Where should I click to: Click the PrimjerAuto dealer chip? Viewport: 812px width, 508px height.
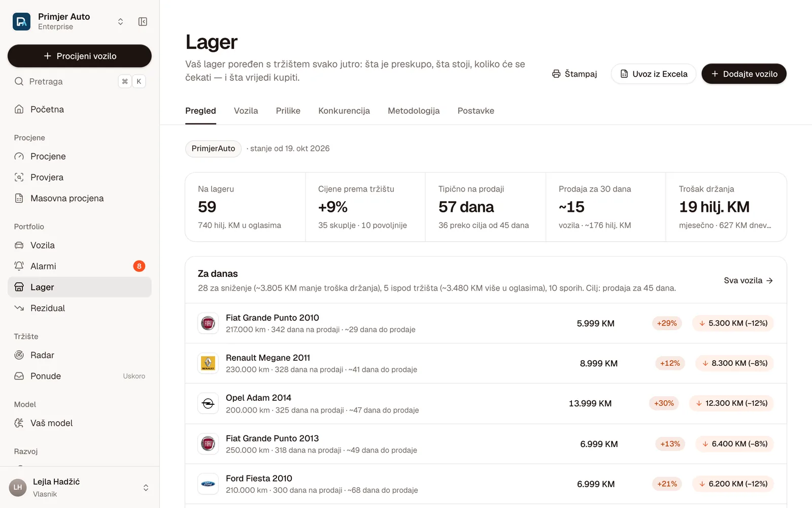pyautogui.click(x=213, y=148)
